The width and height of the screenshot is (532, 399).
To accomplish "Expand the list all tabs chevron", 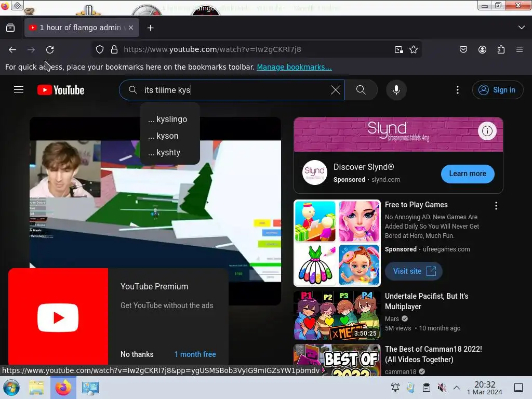I will point(522,28).
